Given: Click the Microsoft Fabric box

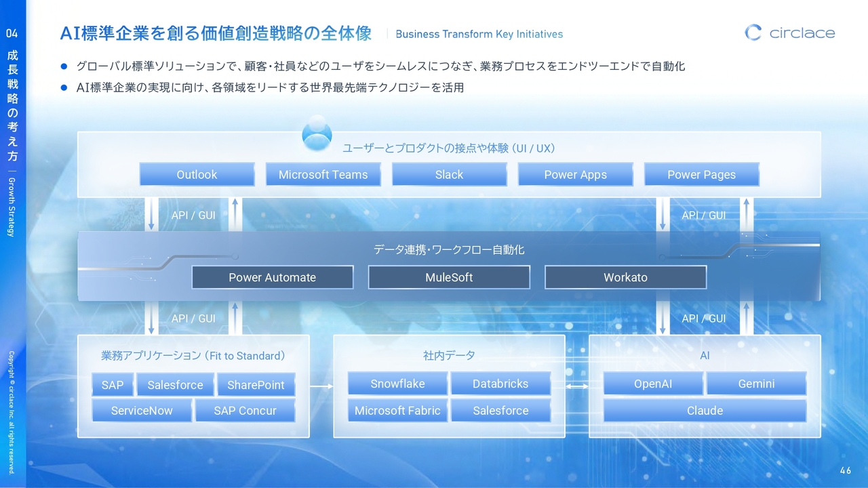Looking at the screenshot, I should click(x=397, y=411).
